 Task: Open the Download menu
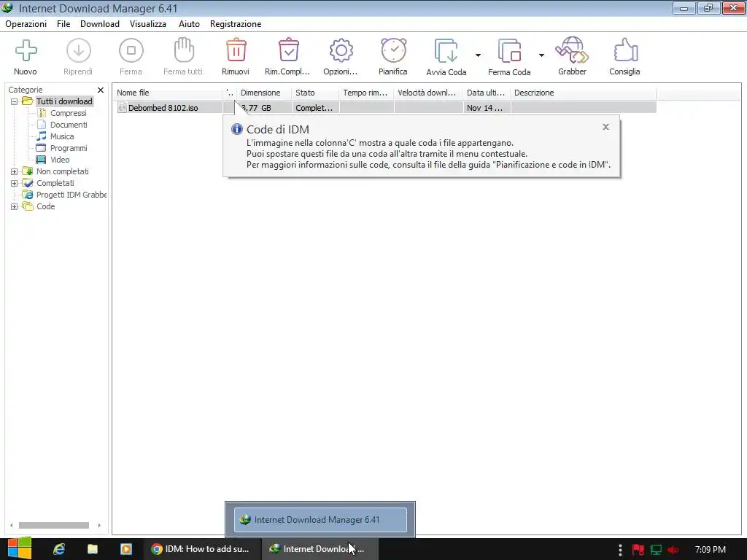tap(99, 24)
